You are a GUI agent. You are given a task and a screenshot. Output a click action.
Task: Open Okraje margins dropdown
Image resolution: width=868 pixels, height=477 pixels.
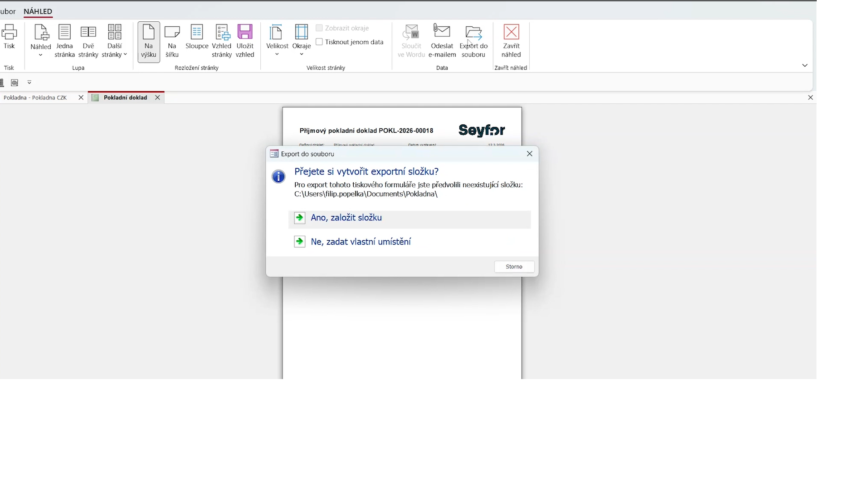point(302,41)
